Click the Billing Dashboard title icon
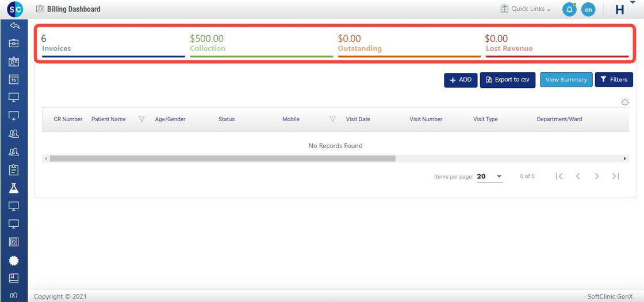644x302 pixels. [40, 9]
